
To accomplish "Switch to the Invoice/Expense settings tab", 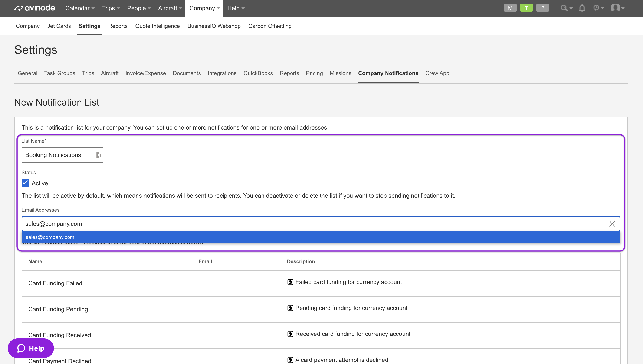I will click(x=146, y=73).
